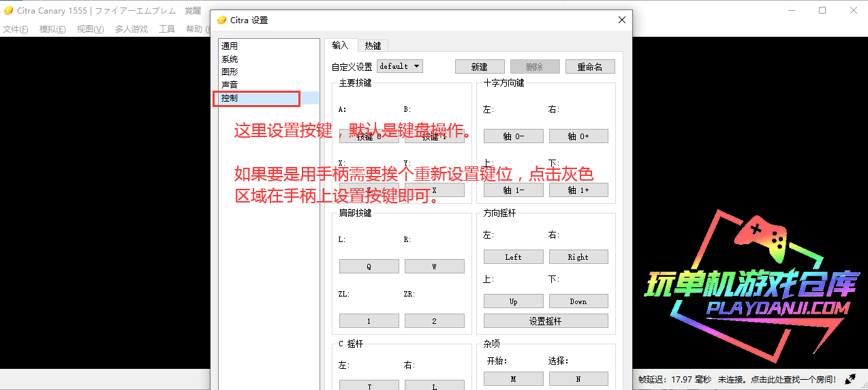The width and height of the screenshot is (868, 390).
Task: Close the Citra 设置 dialog
Action: point(621,20)
